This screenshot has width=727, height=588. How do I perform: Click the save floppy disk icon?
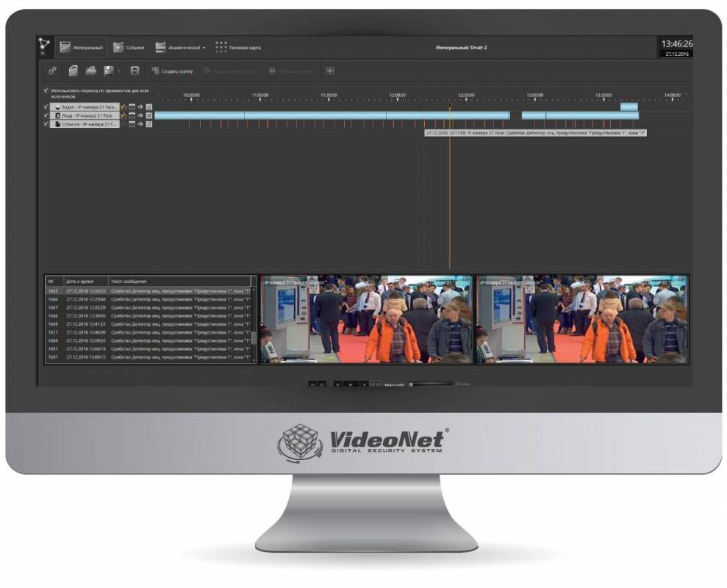click(109, 71)
